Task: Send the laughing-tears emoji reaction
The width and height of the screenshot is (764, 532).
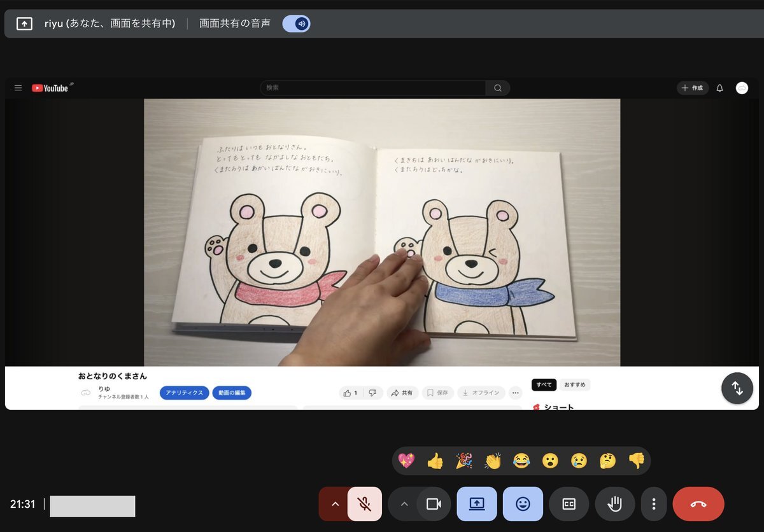Action: [521, 460]
